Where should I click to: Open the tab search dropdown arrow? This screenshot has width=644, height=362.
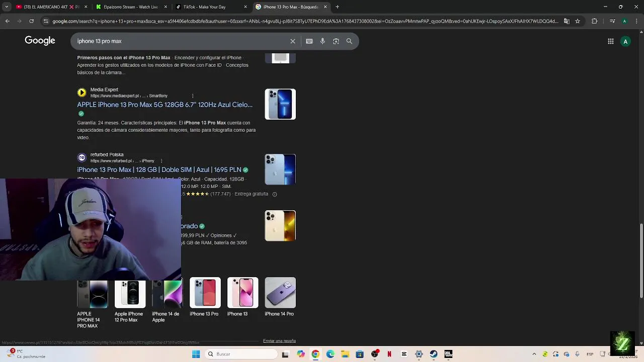click(x=7, y=7)
